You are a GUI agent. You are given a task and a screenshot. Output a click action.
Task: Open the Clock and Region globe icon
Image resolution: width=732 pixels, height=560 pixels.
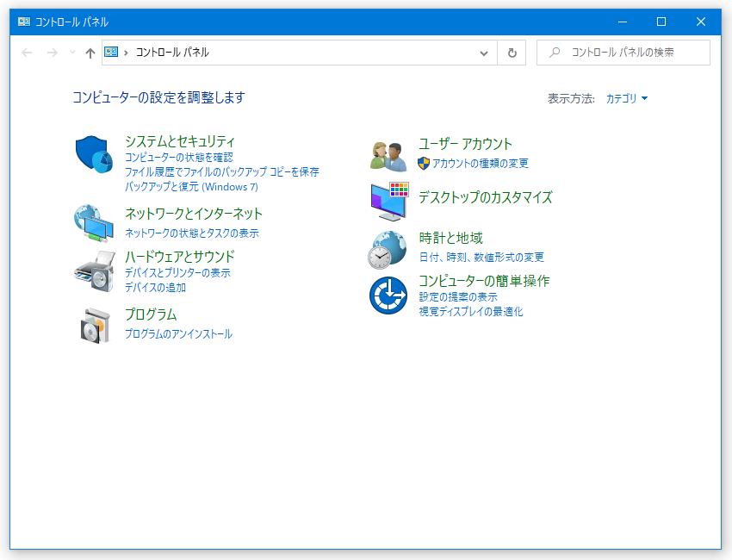point(387,250)
